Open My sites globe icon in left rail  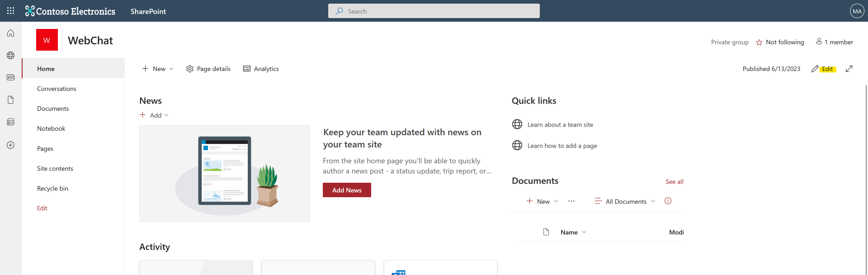click(x=11, y=55)
